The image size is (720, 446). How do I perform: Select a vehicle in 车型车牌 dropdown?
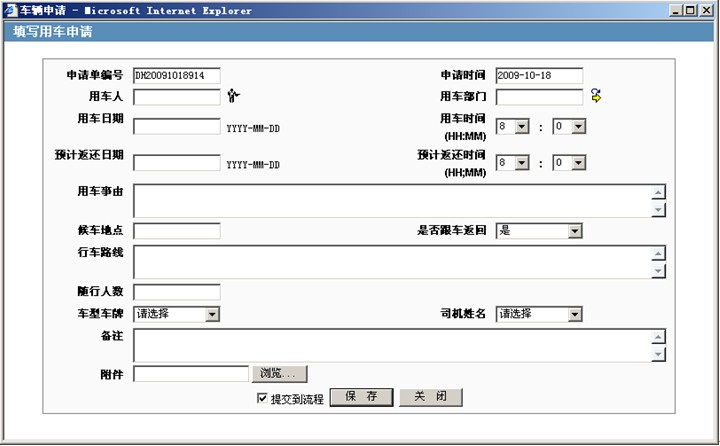[x=177, y=314]
